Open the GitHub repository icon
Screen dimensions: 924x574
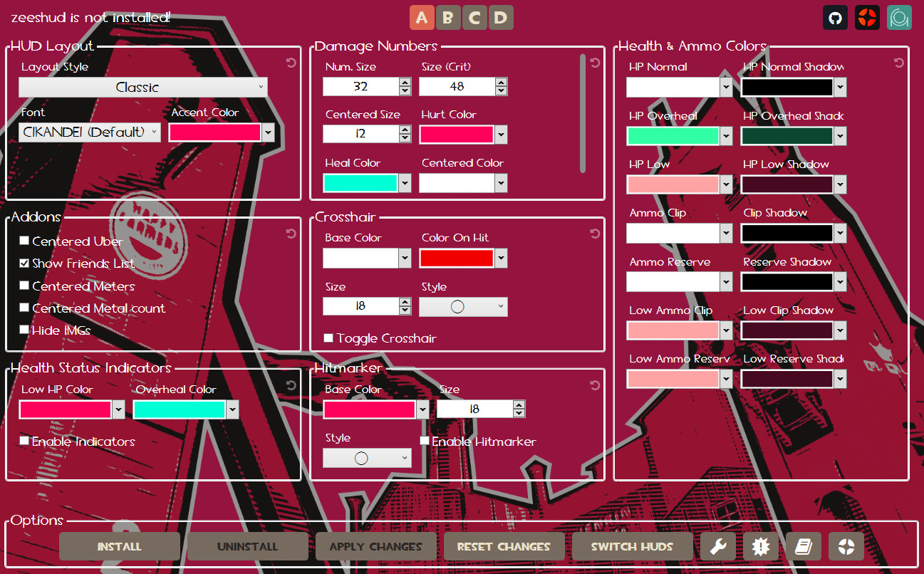click(835, 17)
